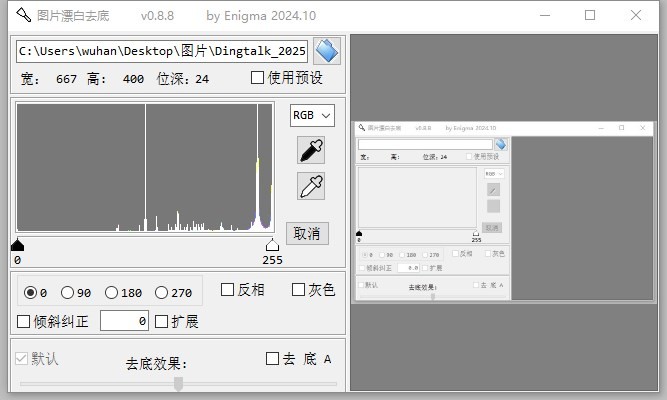Select the 90 degree rotation radio button

click(67, 293)
